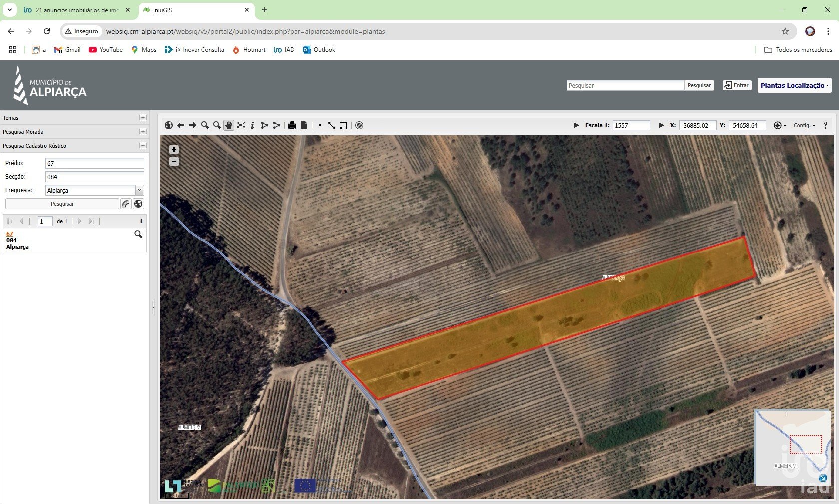
Task: Open parcel 67 result link
Action: click(x=10, y=234)
